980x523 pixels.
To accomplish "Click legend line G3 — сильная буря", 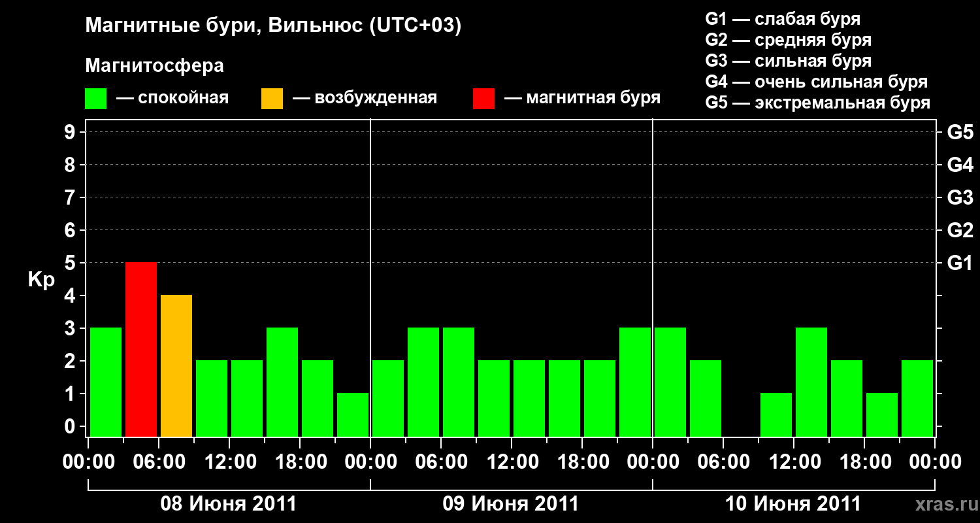I will [788, 61].
